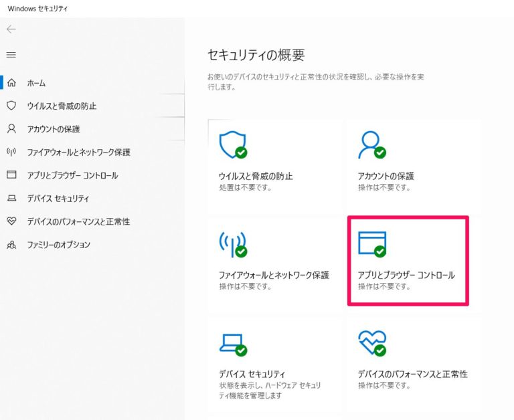The image size is (514, 420).
Task: Select ホーム in the sidebar
Action: click(x=36, y=83)
